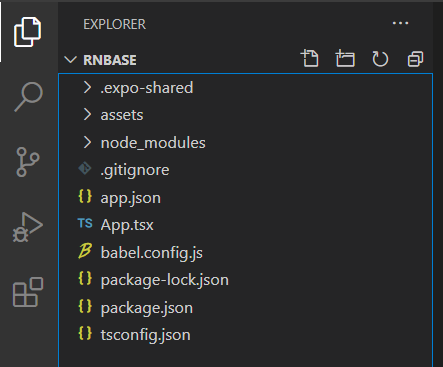Image resolution: width=443 pixels, height=367 pixels.
Task: Click the New File icon
Action: point(310,59)
